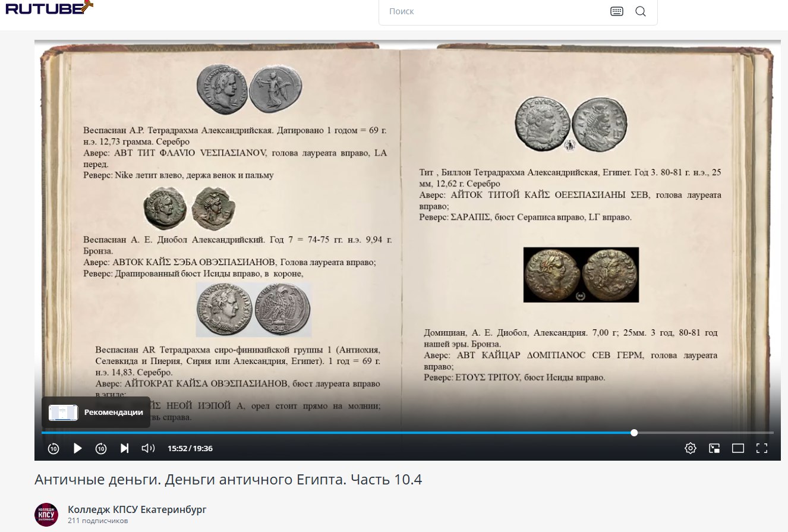The image size is (788, 532).
Task: Enable picture-in-picture mode
Action: pos(714,448)
